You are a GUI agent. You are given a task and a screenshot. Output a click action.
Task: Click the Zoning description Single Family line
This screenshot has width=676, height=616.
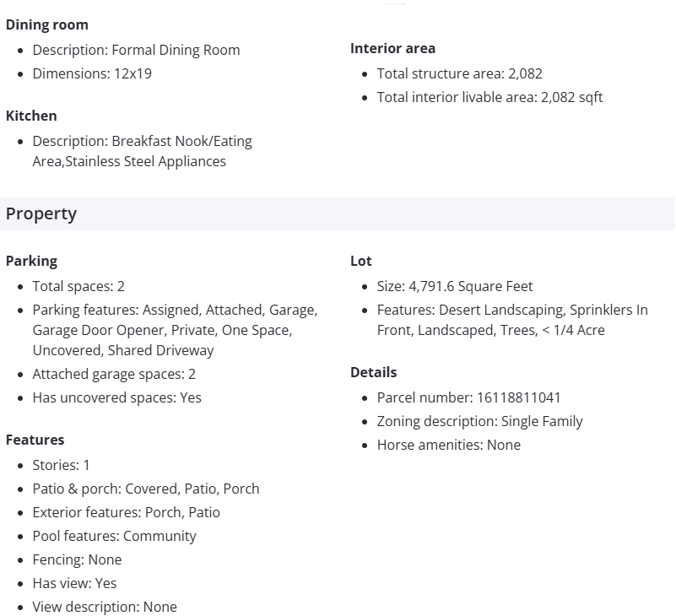(479, 421)
